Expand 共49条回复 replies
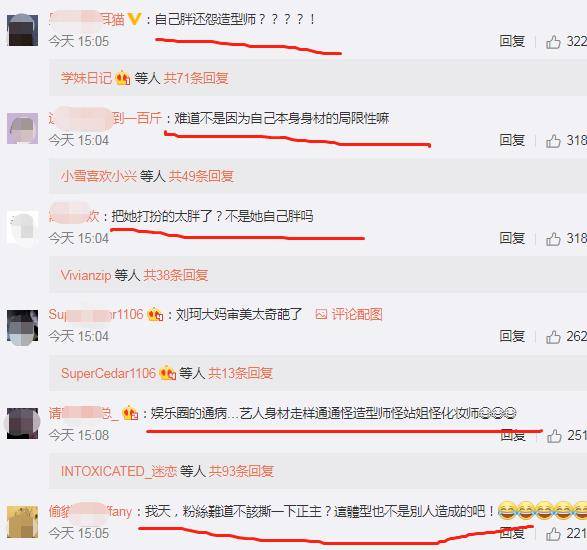The height and width of the screenshot is (550, 587). [201, 176]
